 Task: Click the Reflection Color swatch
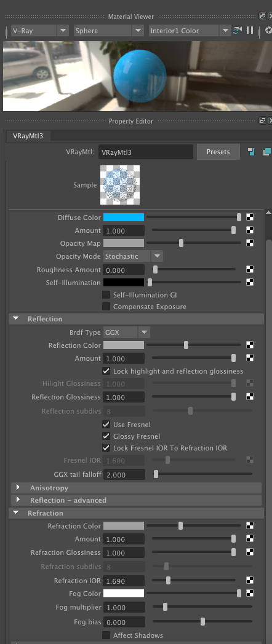tap(124, 345)
